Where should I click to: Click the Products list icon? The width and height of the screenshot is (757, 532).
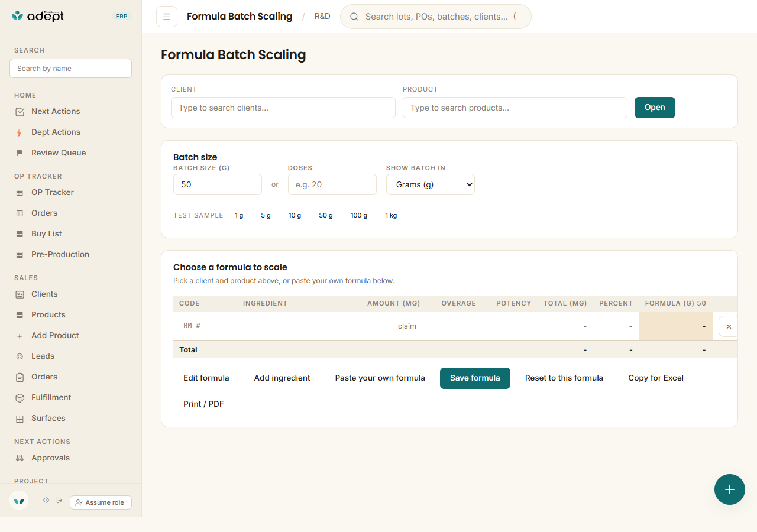tap(20, 315)
